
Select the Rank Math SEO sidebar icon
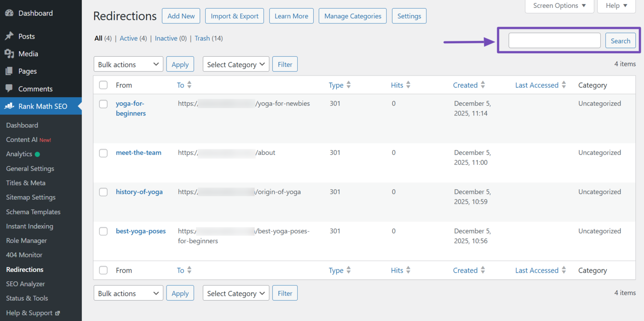point(10,106)
